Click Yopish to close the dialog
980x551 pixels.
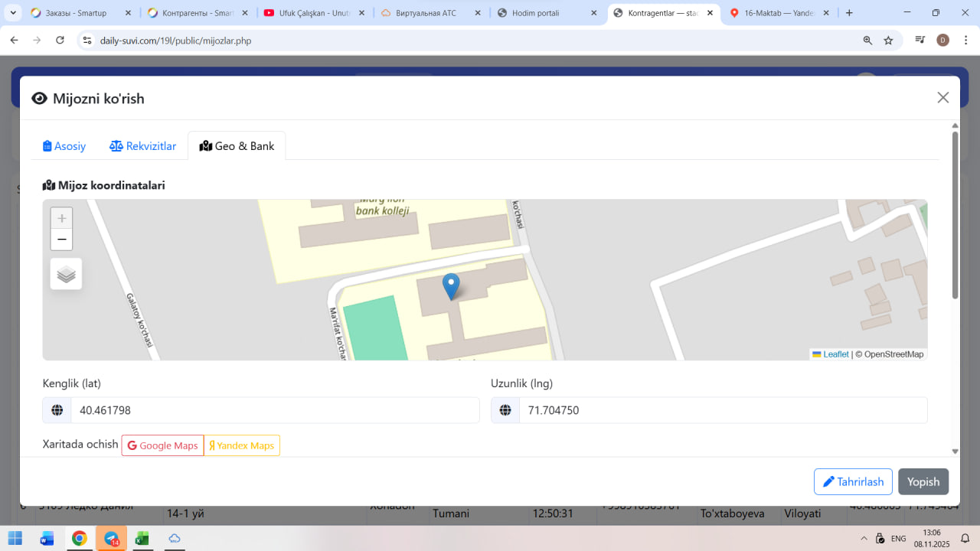pyautogui.click(x=923, y=482)
